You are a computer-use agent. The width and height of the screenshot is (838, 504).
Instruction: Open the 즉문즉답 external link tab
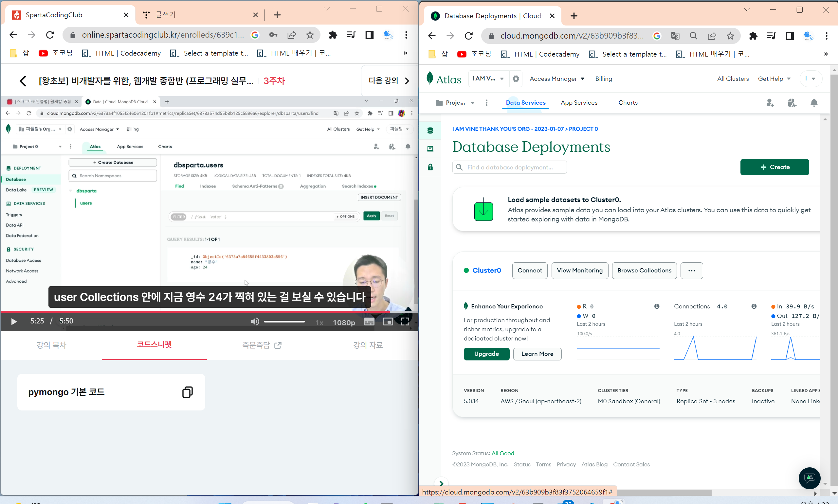coord(262,345)
